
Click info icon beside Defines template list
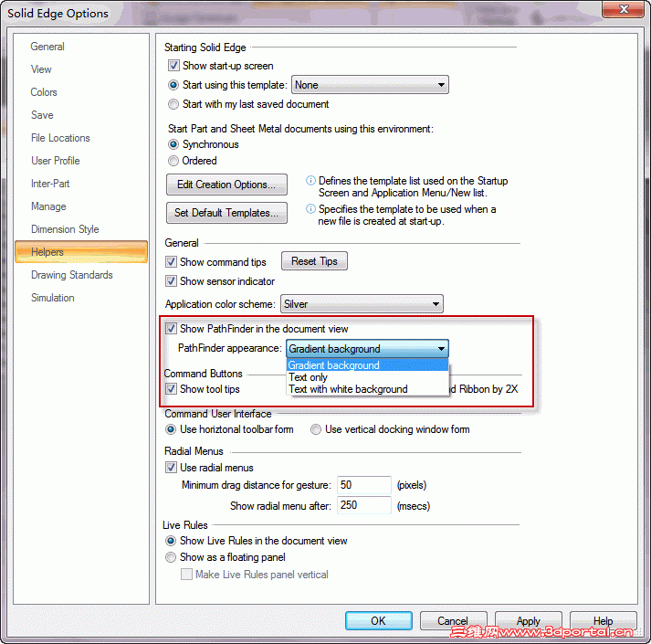click(310, 180)
